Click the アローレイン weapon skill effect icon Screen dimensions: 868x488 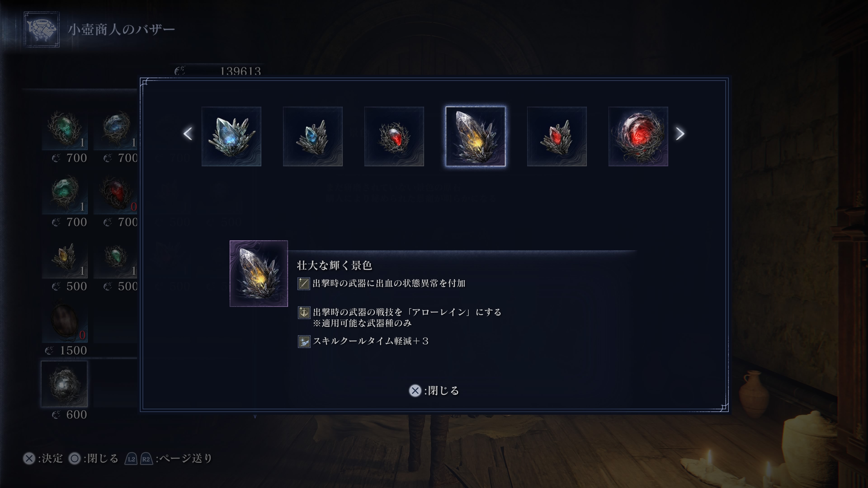pos(304,312)
